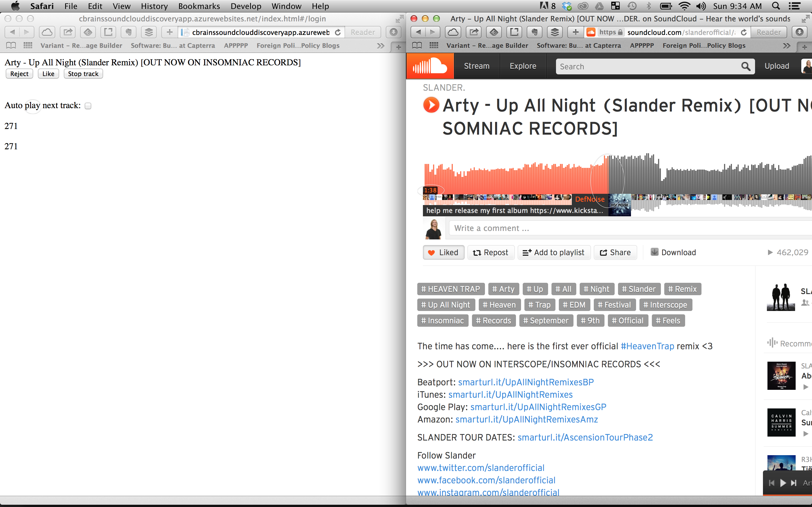Reload the SoundCloud page with refresh icon

[x=744, y=32]
